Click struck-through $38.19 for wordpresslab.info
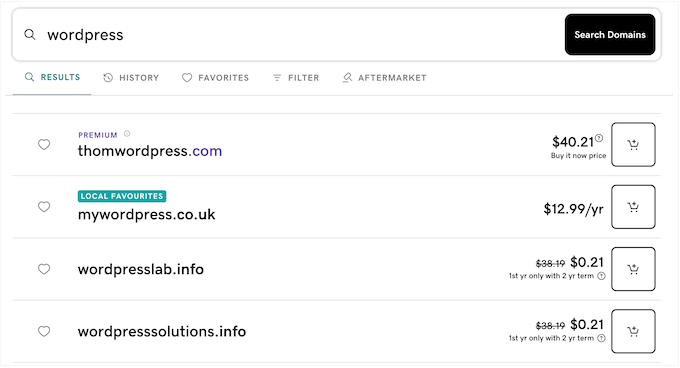This screenshot has height=368, width=680. pos(550,264)
